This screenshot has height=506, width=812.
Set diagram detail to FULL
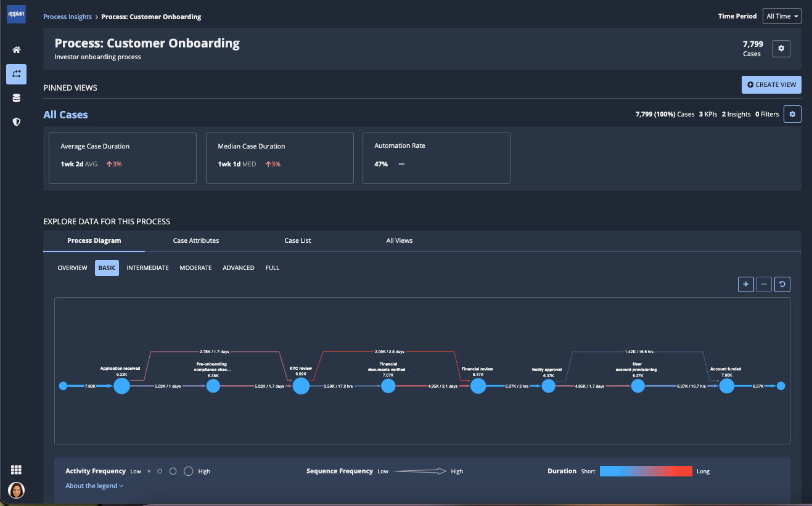click(x=273, y=268)
